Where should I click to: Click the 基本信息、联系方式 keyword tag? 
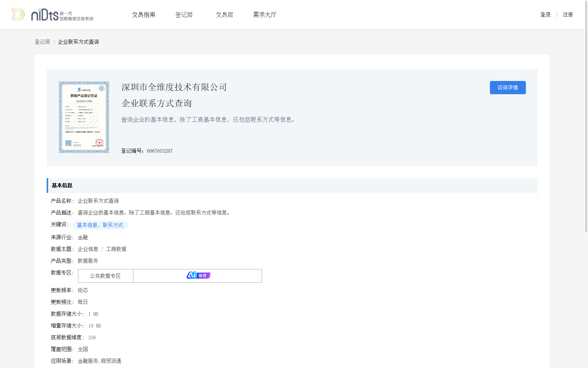pyautogui.click(x=100, y=225)
